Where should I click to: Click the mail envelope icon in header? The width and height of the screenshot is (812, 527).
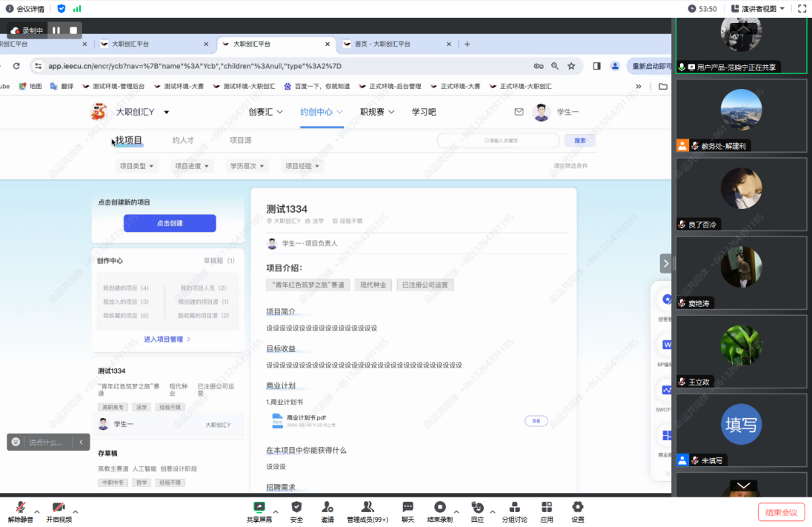point(519,112)
